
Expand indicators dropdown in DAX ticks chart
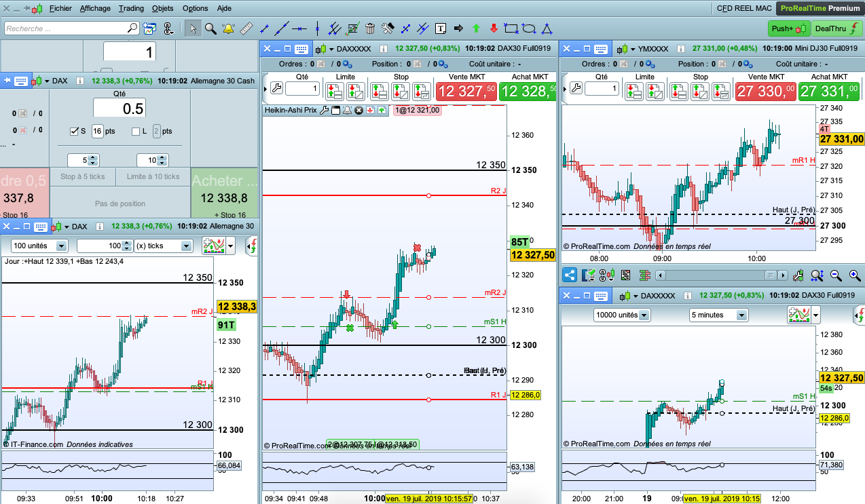point(232,246)
